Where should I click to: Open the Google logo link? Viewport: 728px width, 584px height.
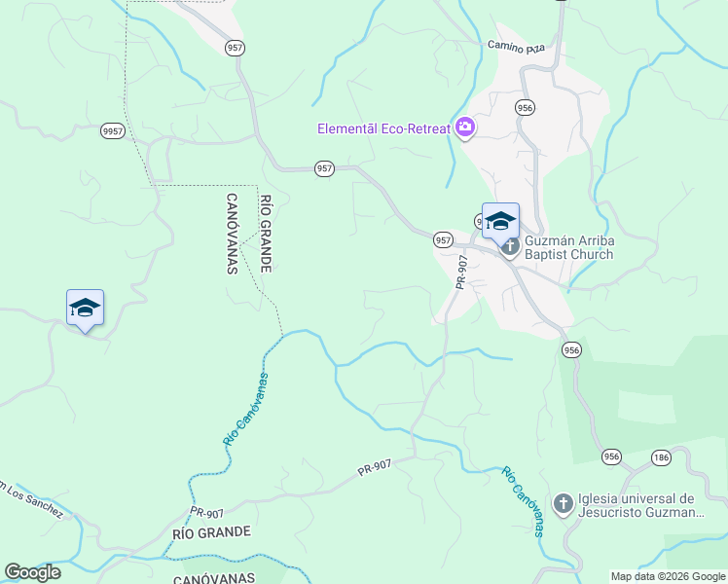[32, 572]
